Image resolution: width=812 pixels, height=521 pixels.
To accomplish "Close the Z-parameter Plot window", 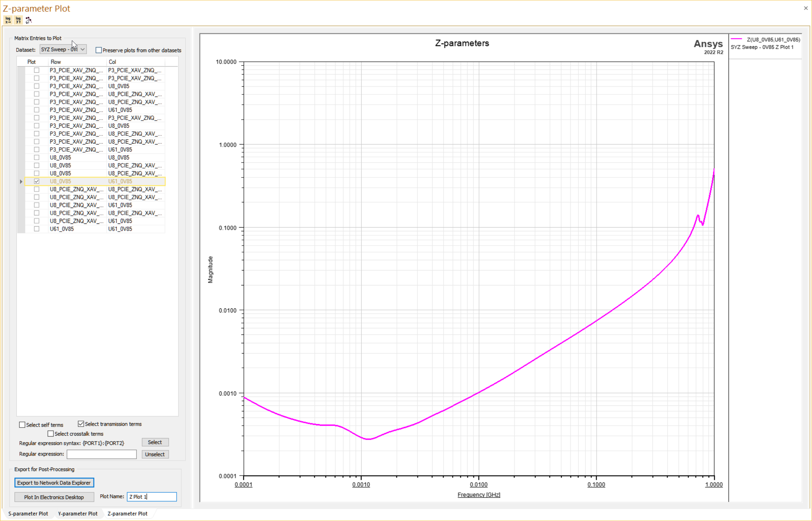I will click(x=806, y=8).
